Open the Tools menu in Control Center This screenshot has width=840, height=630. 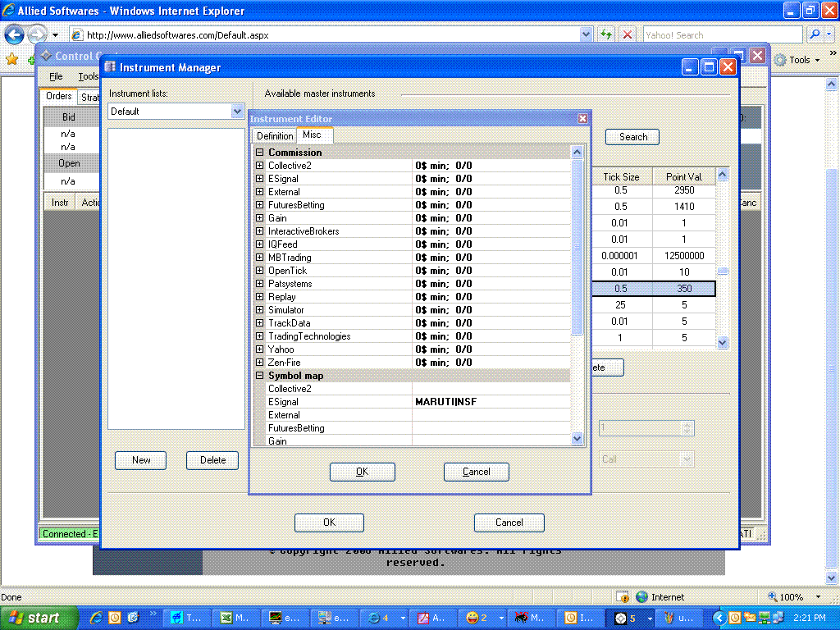click(x=89, y=76)
